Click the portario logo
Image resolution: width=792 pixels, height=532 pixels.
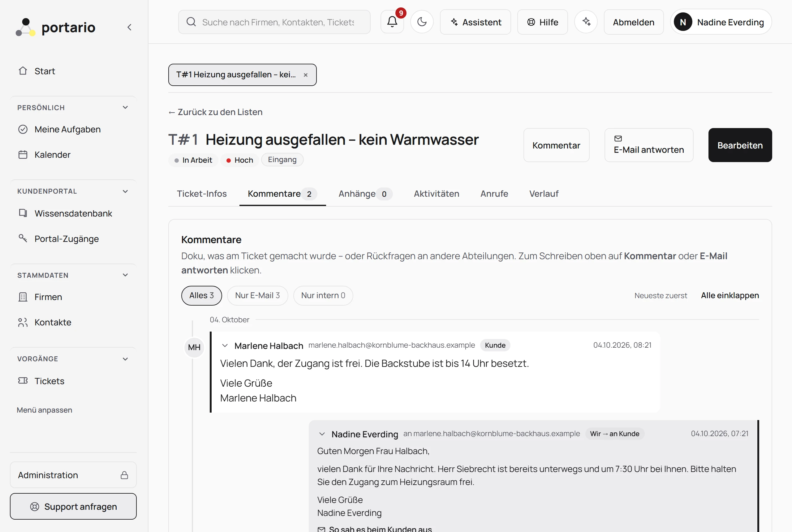point(56,27)
